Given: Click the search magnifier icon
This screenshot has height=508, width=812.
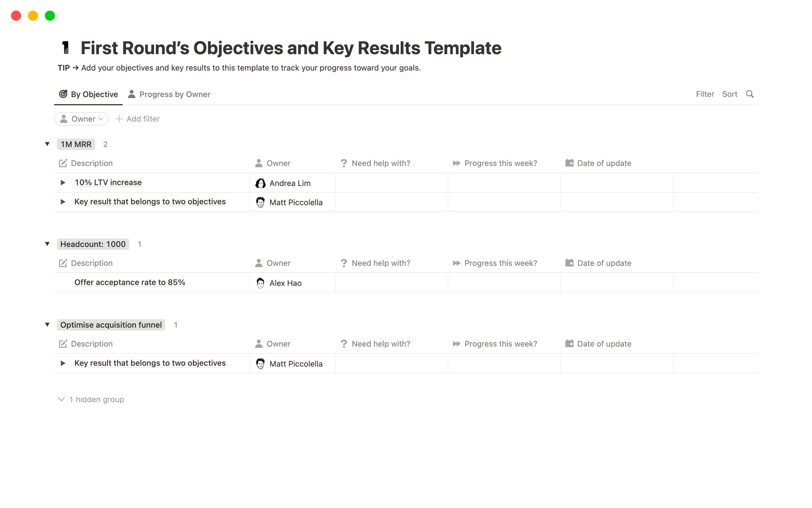Looking at the screenshot, I should [750, 94].
